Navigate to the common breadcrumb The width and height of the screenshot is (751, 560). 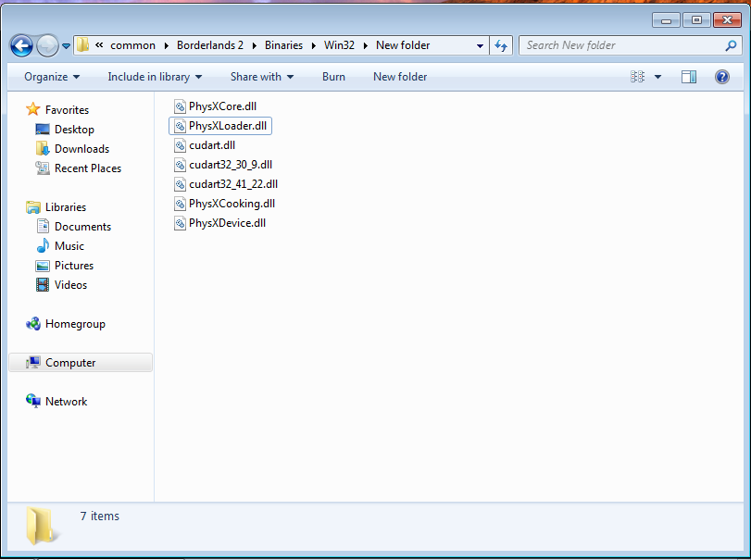(132, 45)
